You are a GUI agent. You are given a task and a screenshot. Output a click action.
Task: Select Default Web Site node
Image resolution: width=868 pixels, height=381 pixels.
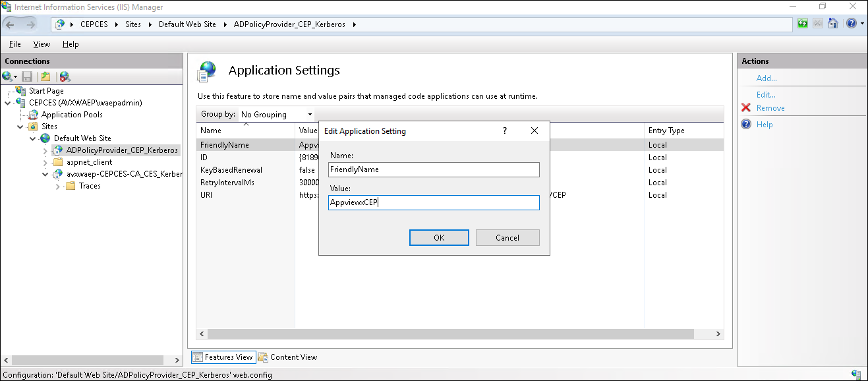[x=82, y=138]
